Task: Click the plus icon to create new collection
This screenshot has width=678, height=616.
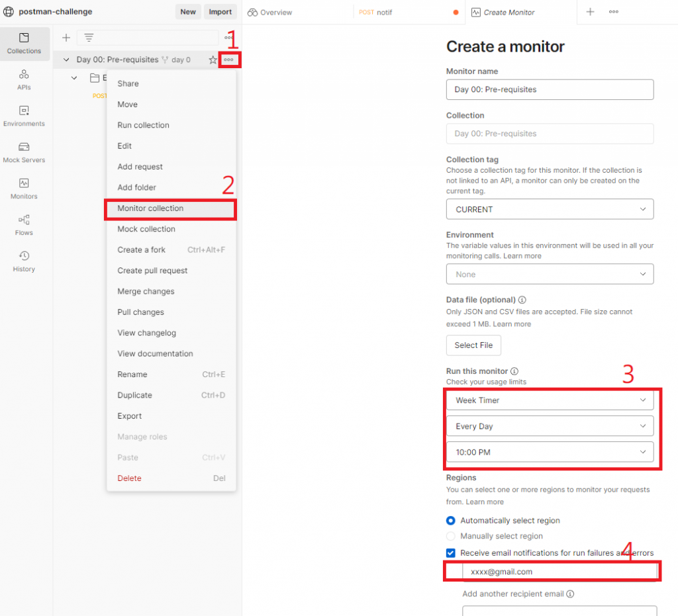Action: click(x=66, y=38)
